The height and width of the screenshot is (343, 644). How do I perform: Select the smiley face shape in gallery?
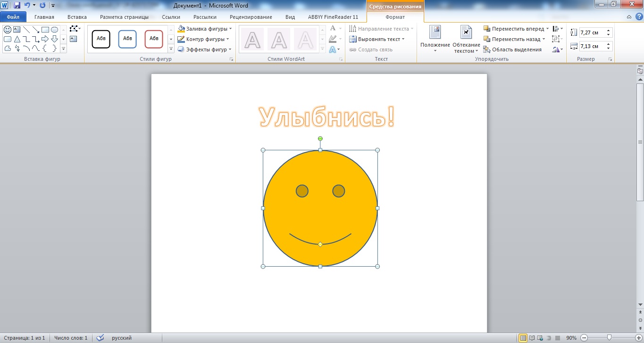pyautogui.click(x=8, y=30)
